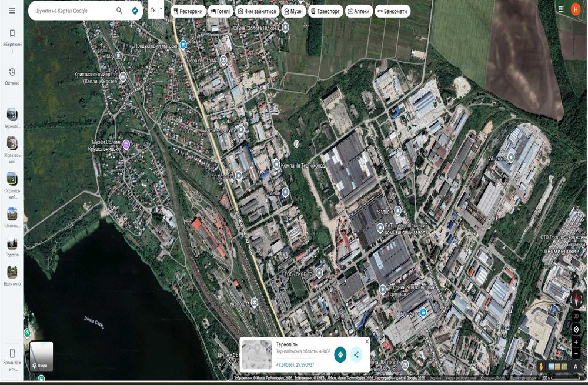Screen dimensions: 588x385
Task: Open the Завантажити app phone icon
Action: click(x=12, y=353)
